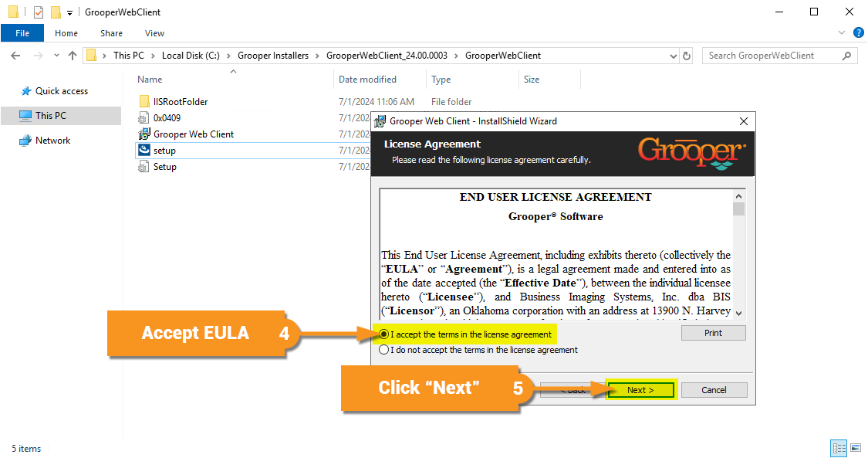Click the IISRootFolder folder icon
This screenshot has width=868, height=458.
(144, 101)
